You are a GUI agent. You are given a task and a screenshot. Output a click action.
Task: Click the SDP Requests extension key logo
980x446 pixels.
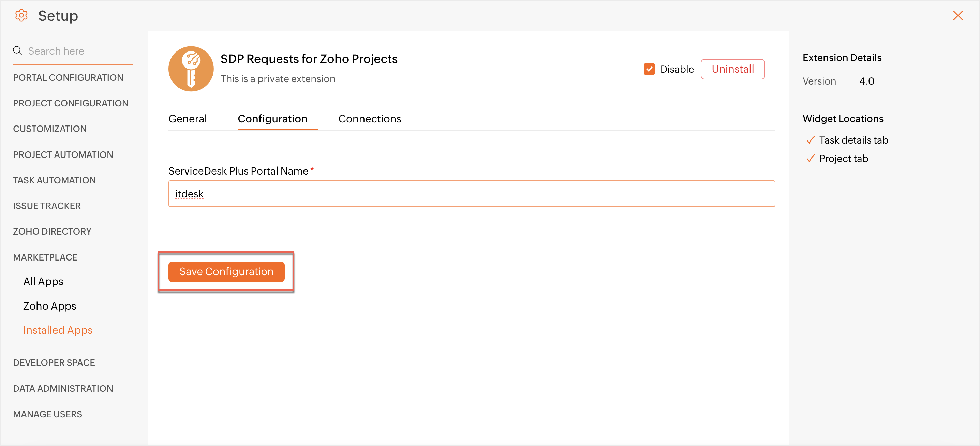coord(191,69)
